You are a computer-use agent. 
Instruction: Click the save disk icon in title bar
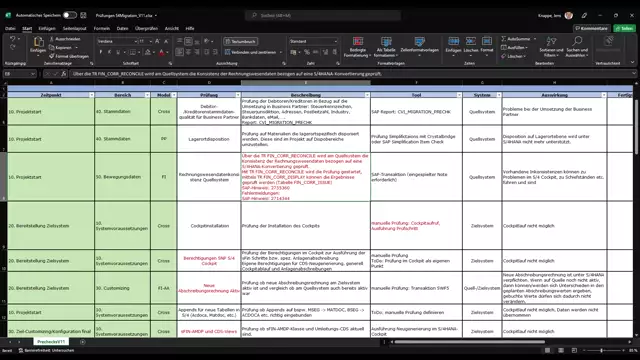point(83,15)
